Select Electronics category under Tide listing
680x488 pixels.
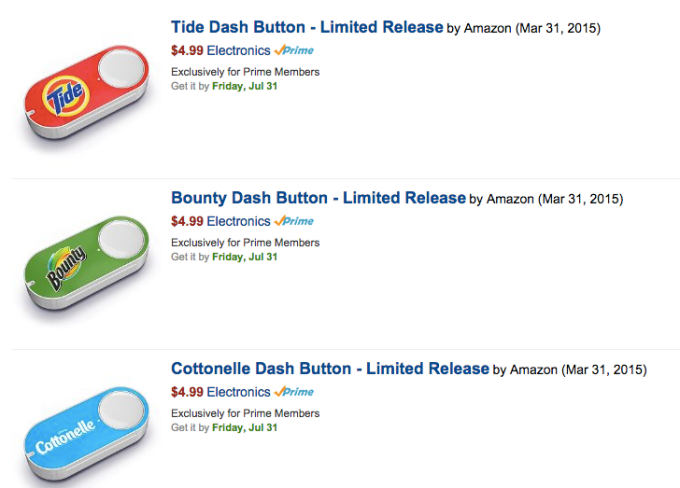[238, 50]
